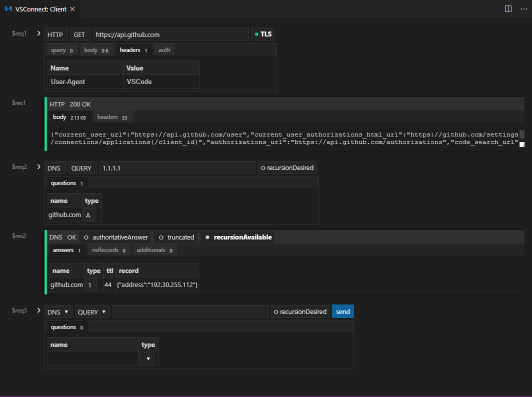Click the GET method selector in $req1

click(80, 34)
